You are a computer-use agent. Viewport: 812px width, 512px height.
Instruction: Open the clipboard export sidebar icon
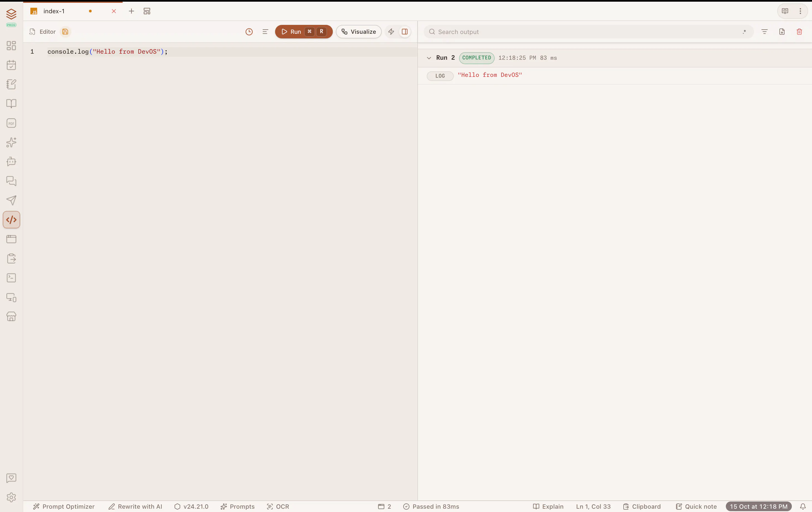tap(11, 258)
